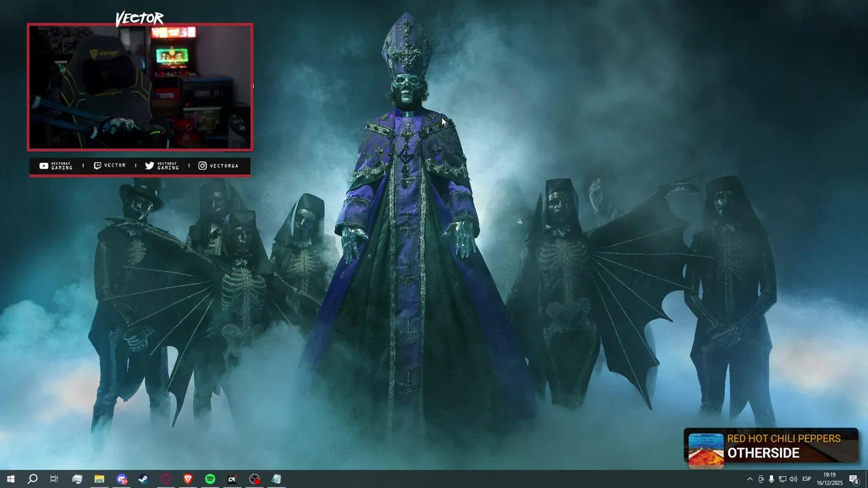Open Task View from the taskbar
868x488 pixels.
[54, 479]
